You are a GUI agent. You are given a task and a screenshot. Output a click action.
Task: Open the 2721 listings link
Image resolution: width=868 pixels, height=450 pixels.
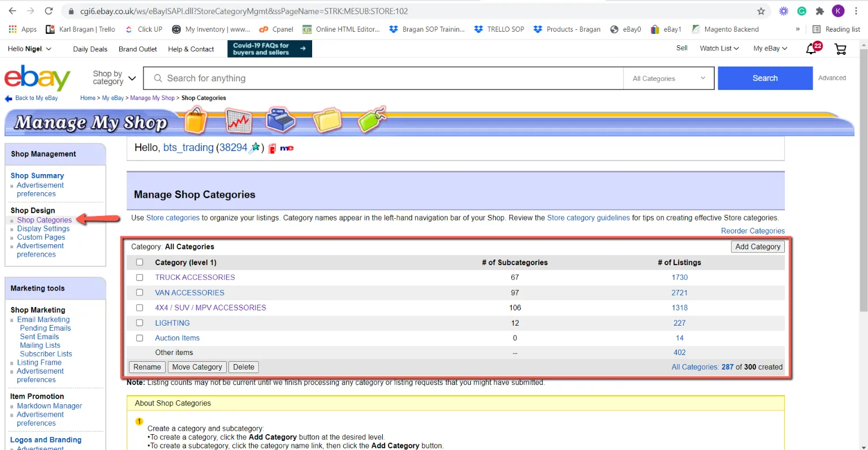point(679,293)
